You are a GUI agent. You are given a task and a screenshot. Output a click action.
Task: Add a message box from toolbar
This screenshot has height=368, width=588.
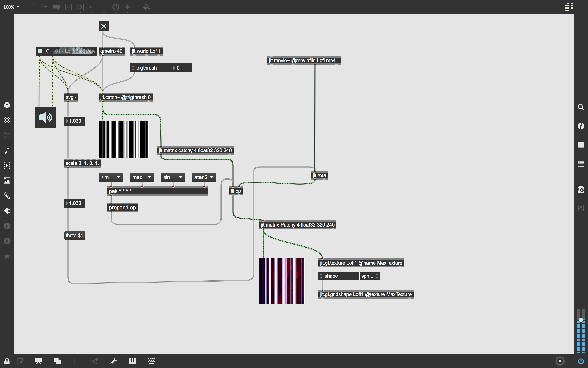45,7
